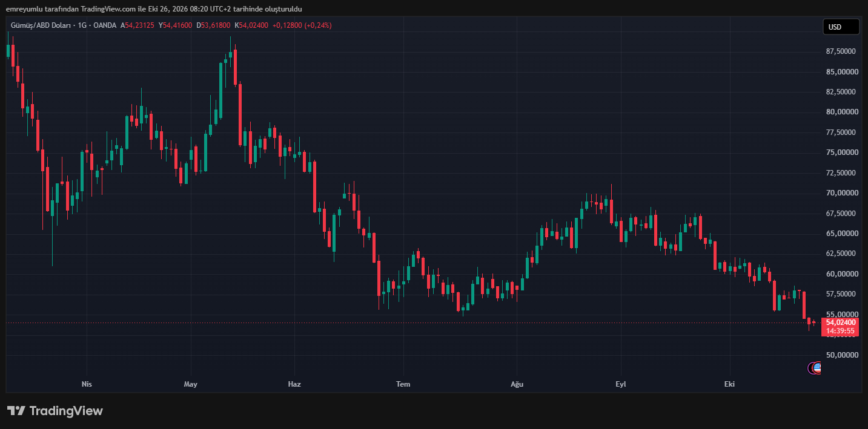Click the Eyl month label on the time axis
The height and width of the screenshot is (429, 868).
point(620,384)
